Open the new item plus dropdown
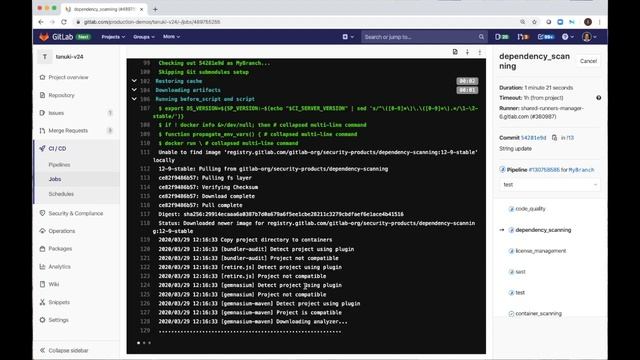640x360 pixels. click(x=348, y=37)
